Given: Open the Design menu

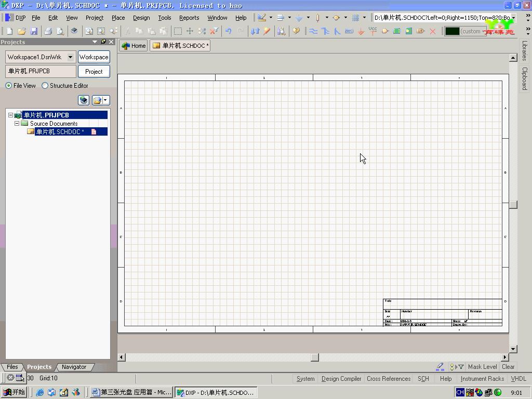Looking at the screenshot, I should coord(141,18).
